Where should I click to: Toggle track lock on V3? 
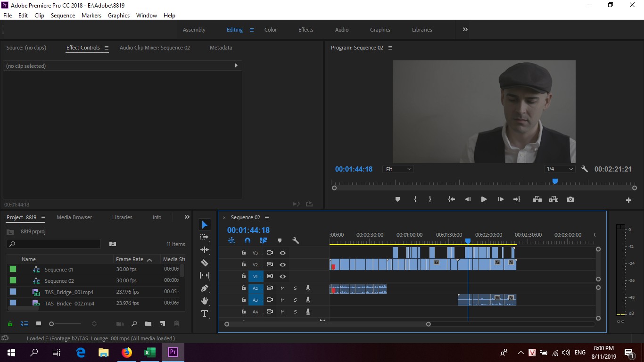click(243, 253)
